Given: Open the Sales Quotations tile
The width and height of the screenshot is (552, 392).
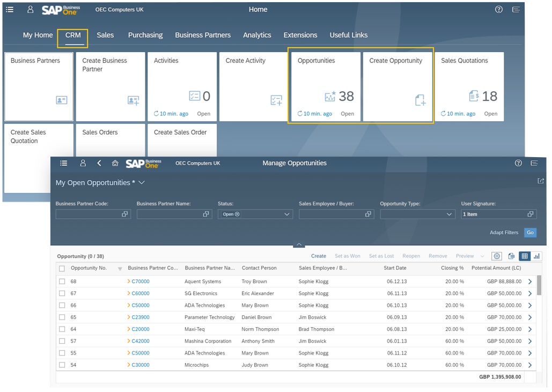Looking at the screenshot, I should point(469,86).
